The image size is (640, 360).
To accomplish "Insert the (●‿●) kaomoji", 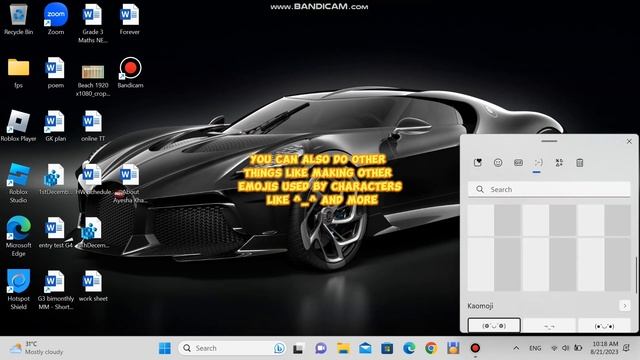I will point(604,325).
